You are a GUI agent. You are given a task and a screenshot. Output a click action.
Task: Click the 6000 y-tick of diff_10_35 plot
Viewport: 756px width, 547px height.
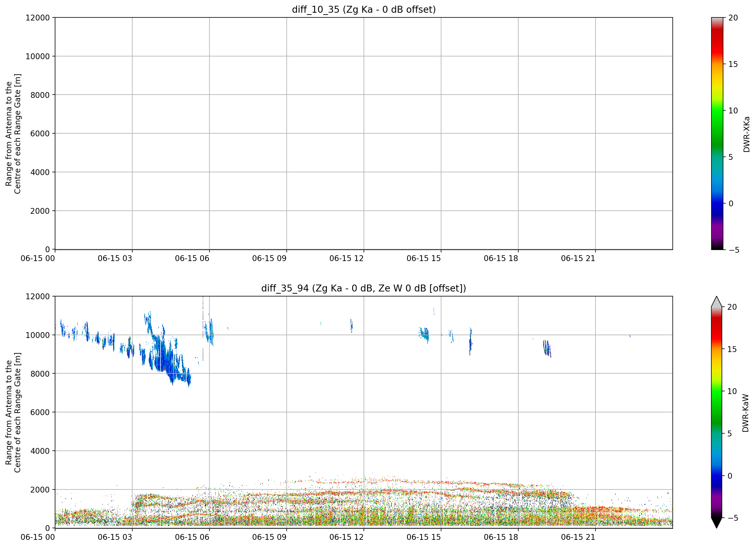40,134
